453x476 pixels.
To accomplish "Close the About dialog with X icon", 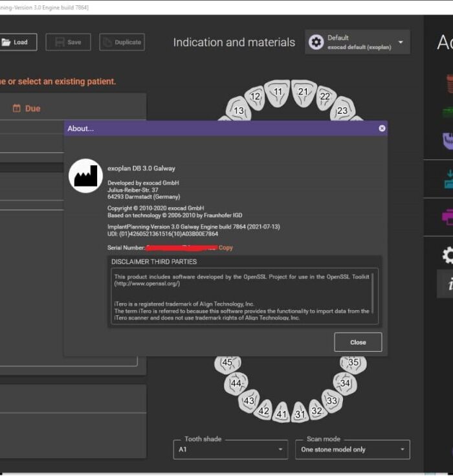I will pos(382,128).
